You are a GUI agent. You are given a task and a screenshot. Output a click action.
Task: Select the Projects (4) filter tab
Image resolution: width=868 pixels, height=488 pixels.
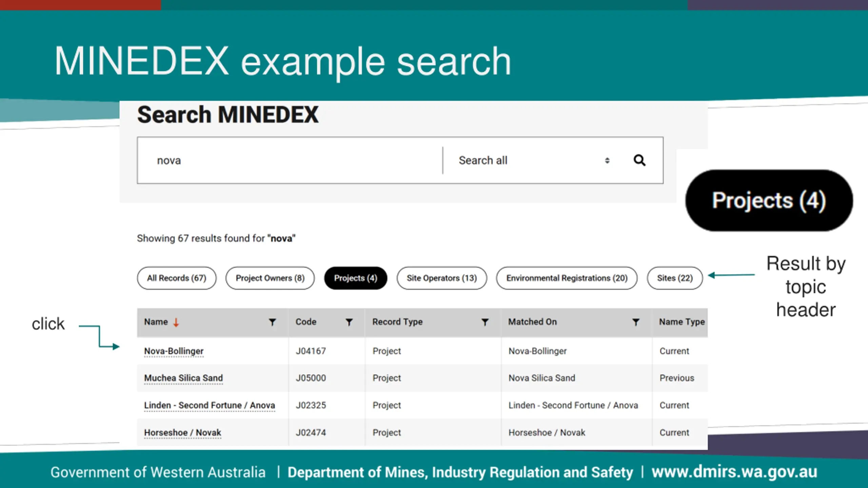(x=356, y=278)
